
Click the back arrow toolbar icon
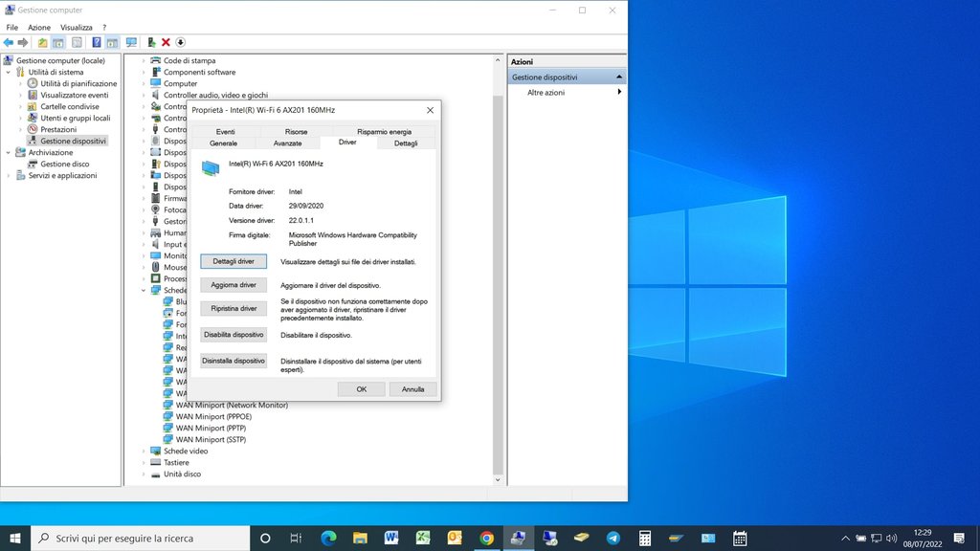[8, 42]
